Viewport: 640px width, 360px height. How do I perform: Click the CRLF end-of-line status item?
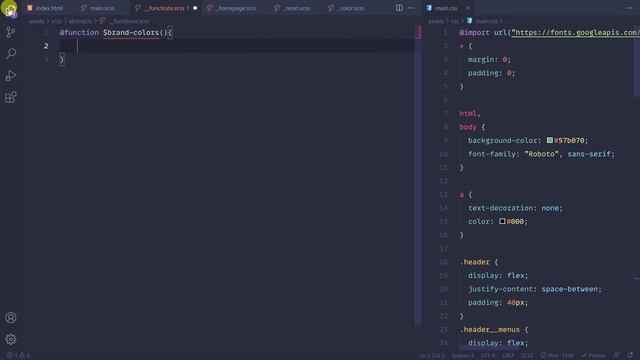point(508,356)
